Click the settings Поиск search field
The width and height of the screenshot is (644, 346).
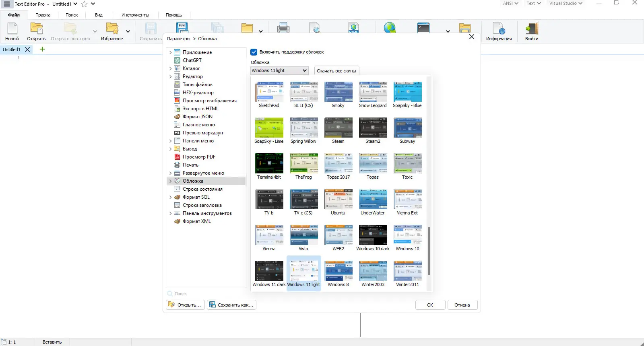206,294
